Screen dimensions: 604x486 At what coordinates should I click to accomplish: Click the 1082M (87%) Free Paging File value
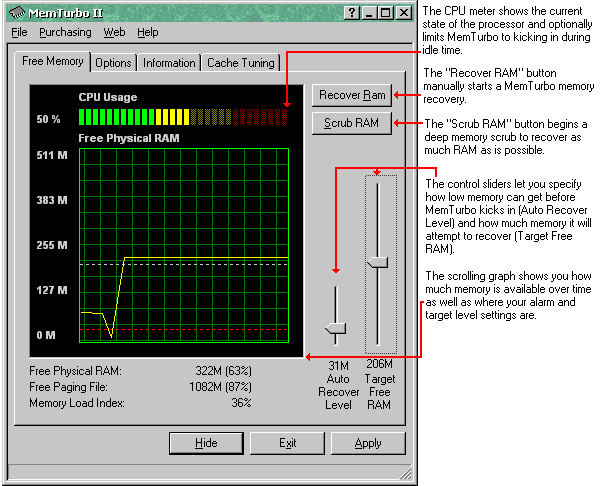[220, 387]
